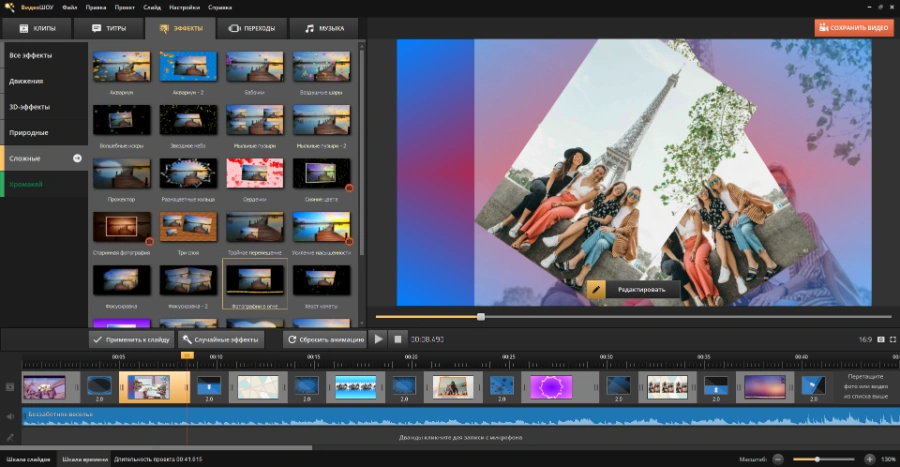Choose the Прожектор effect thumbnail

point(122,173)
